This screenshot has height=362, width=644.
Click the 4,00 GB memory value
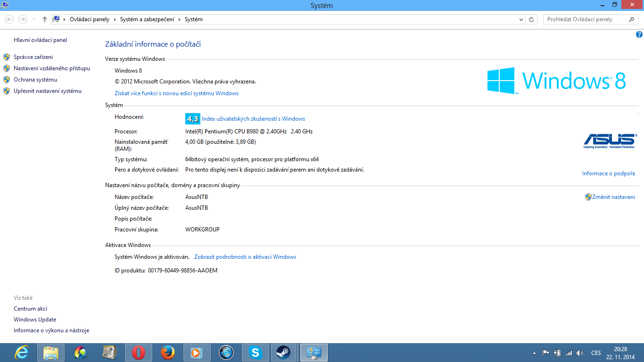click(221, 141)
